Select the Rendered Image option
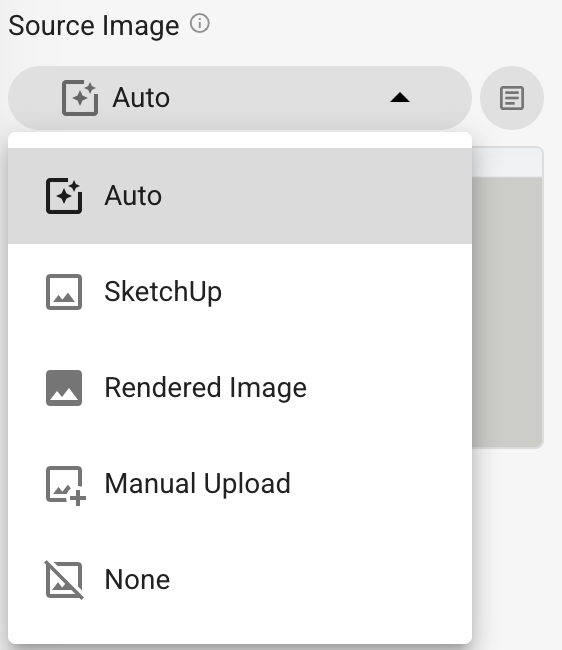The height and width of the screenshot is (650, 562). pyautogui.click(x=240, y=388)
